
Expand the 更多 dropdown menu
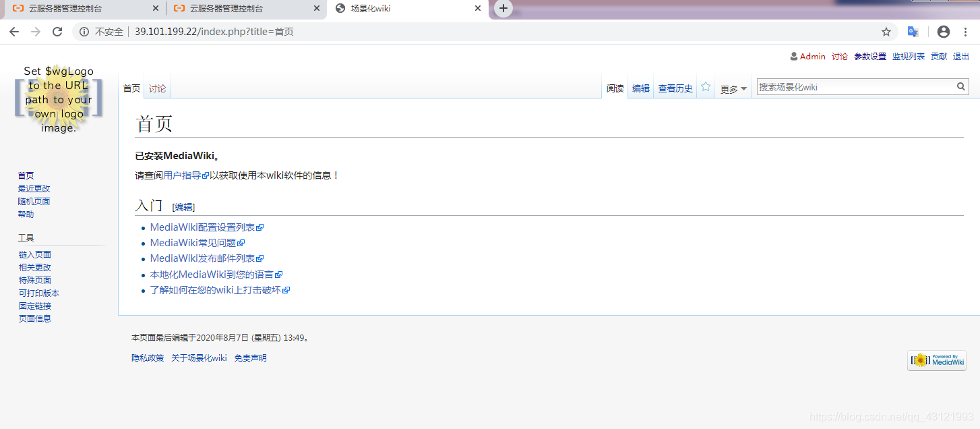click(x=733, y=89)
